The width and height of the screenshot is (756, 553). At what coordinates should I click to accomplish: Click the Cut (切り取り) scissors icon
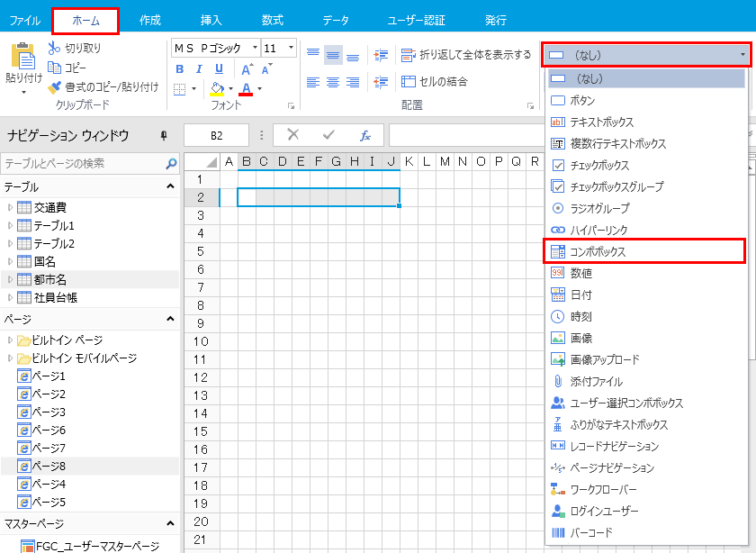point(54,48)
